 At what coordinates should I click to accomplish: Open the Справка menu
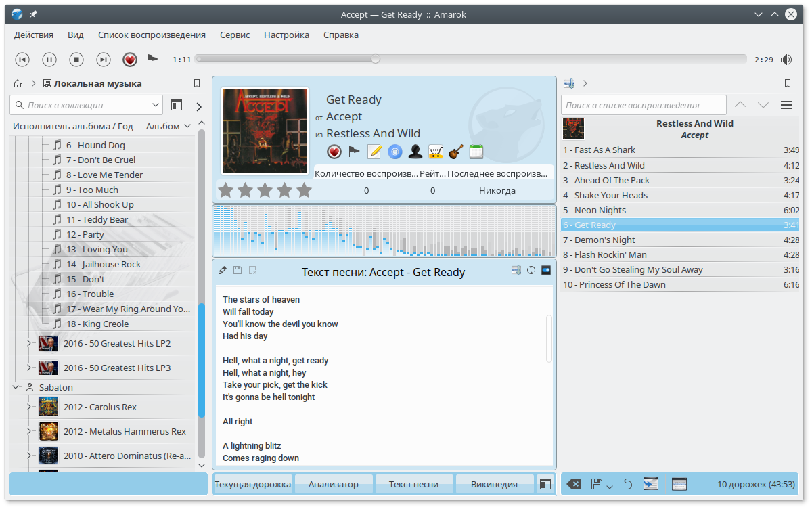[x=341, y=35]
